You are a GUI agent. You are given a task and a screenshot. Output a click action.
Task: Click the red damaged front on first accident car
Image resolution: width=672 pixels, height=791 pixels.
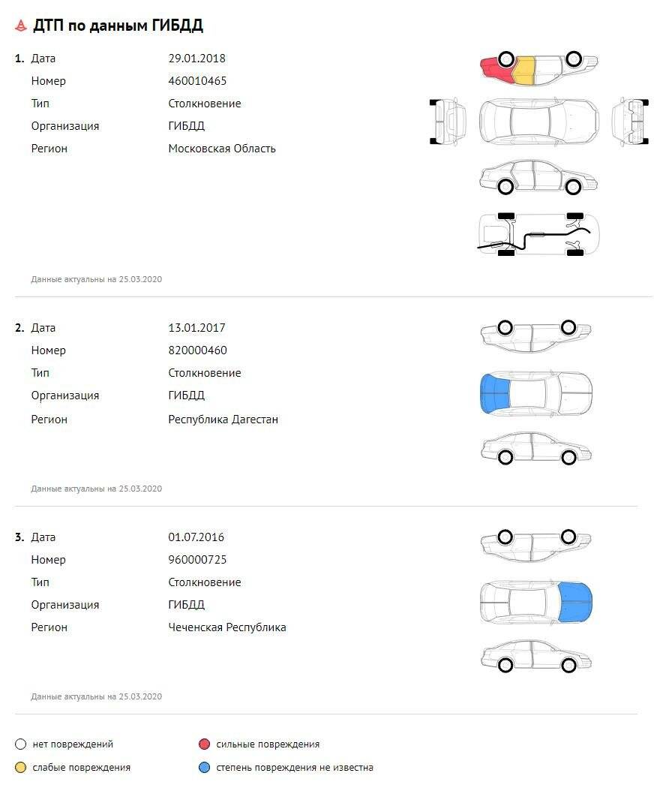point(493,68)
